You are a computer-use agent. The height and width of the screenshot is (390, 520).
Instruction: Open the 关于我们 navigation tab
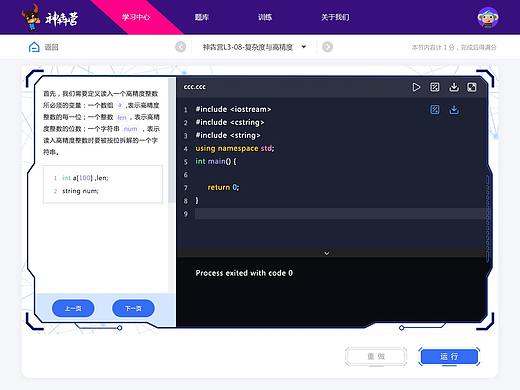(x=335, y=17)
